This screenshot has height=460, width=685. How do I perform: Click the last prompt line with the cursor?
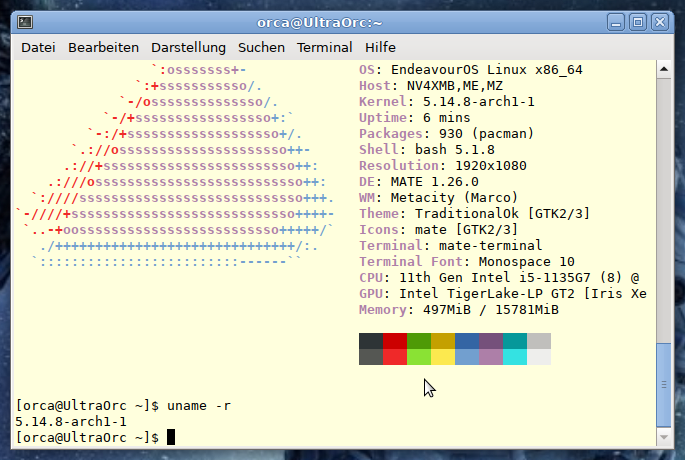coord(95,437)
